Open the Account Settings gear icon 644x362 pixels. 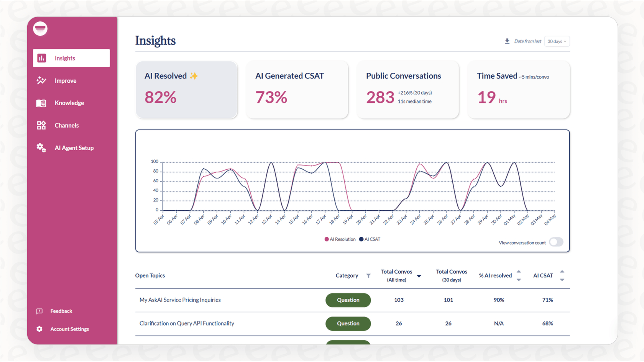[39, 329]
